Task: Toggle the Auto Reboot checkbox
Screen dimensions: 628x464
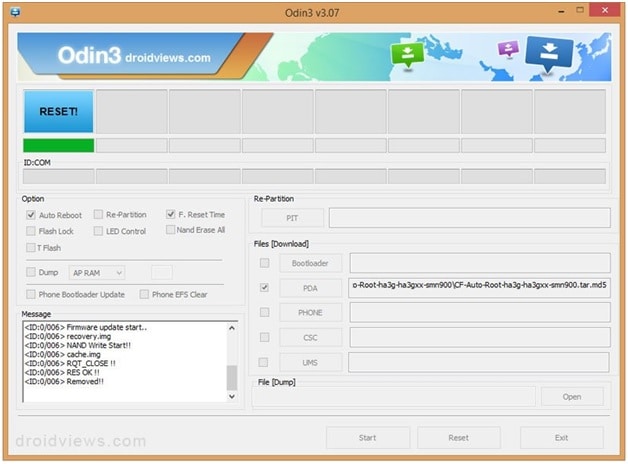Action: point(31,215)
